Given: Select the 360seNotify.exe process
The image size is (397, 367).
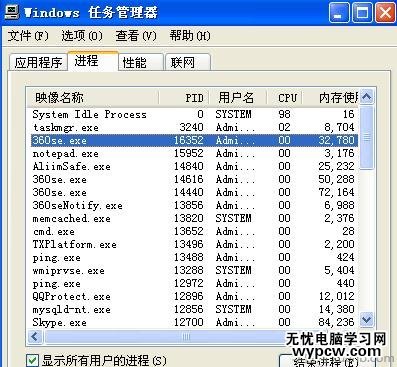Looking at the screenshot, I should tap(193, 205).
